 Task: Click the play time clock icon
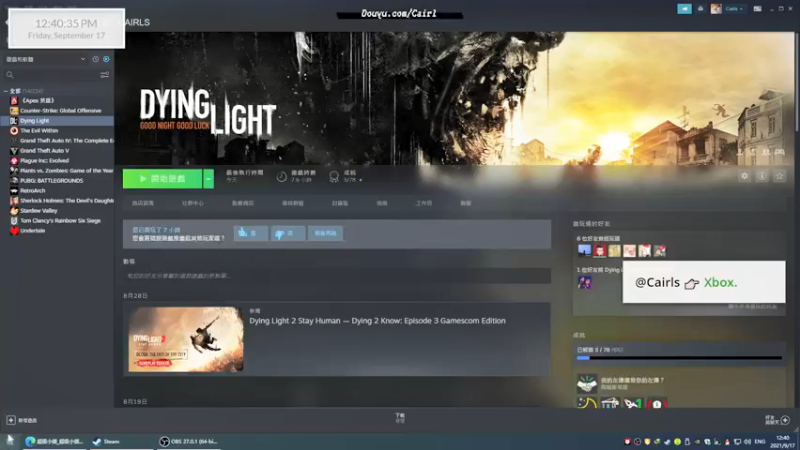[x=281, y=177]
